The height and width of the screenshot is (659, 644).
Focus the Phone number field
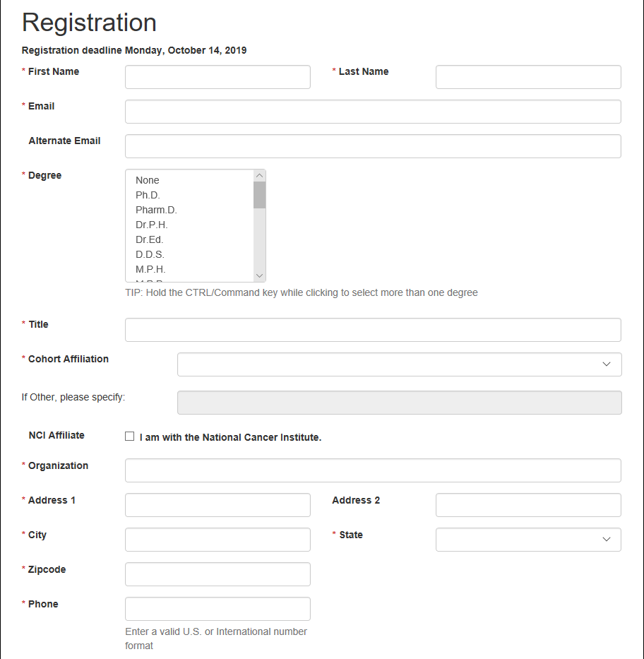(x=217, y=609)
